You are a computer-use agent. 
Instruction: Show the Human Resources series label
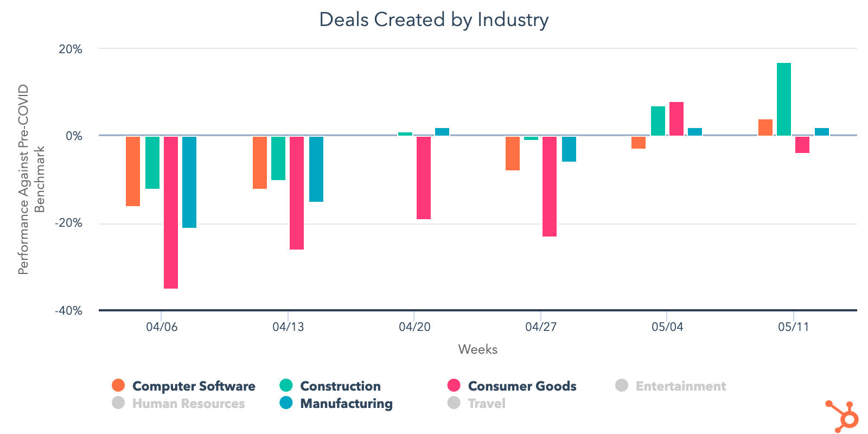pyautogui.click(x=188, y=404)
